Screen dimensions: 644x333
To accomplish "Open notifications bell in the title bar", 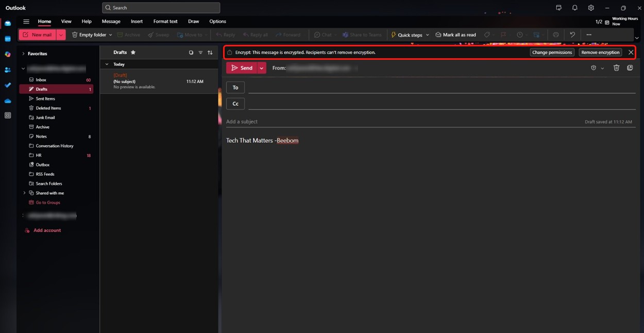I will (574, 8).
